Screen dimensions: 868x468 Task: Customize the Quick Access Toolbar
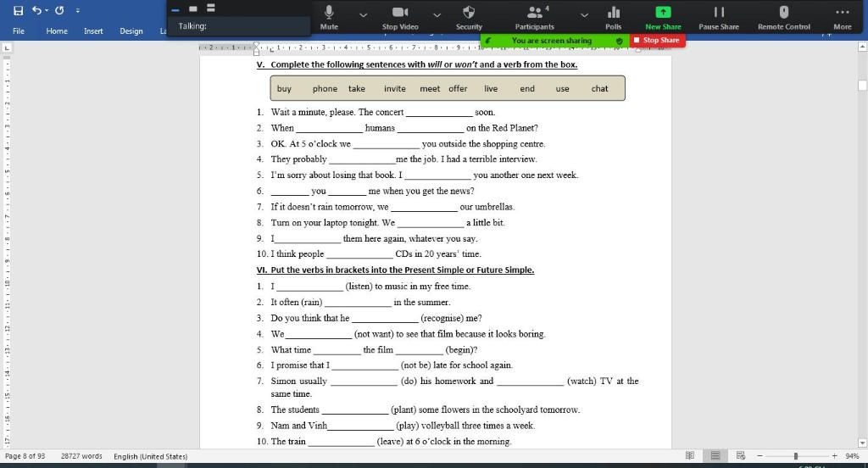(x=77, y=10)
